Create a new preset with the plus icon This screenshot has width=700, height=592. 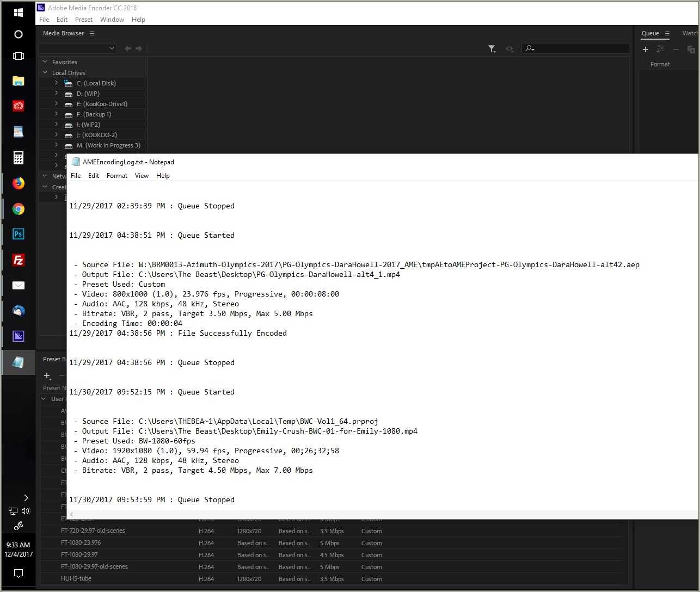(47, 375)
